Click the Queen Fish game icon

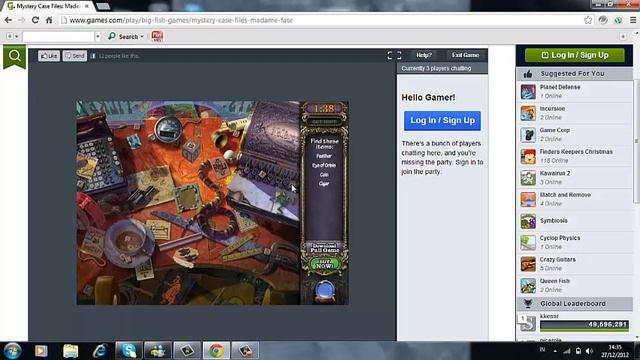tap(528, 286)
